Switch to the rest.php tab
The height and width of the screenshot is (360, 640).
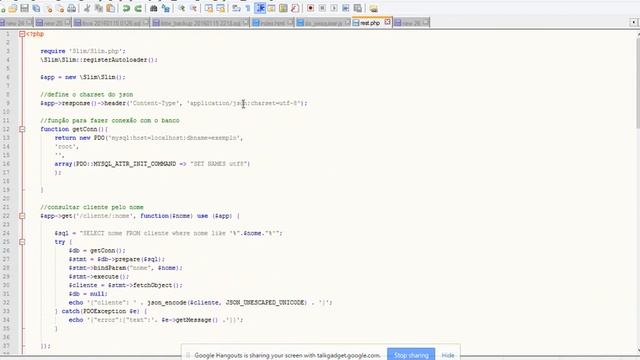(371, 23)
